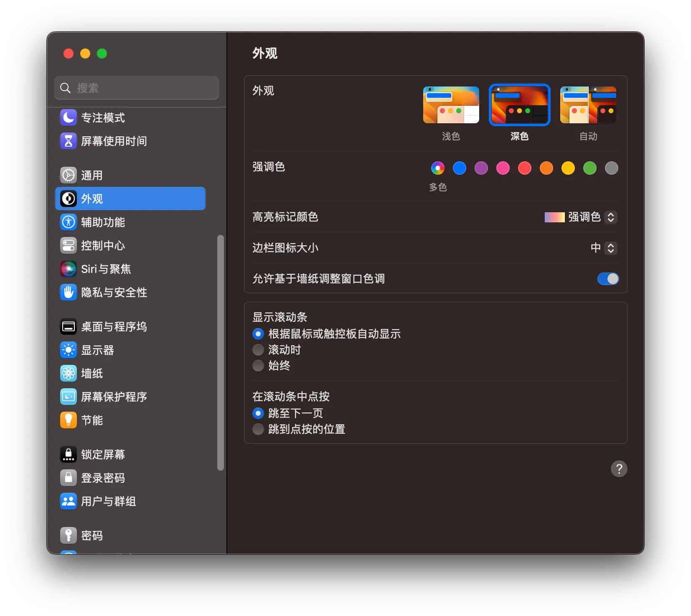691x616 pixels.
Task: Go to 隐私与安全性 label
Action: tap(114, 293)
